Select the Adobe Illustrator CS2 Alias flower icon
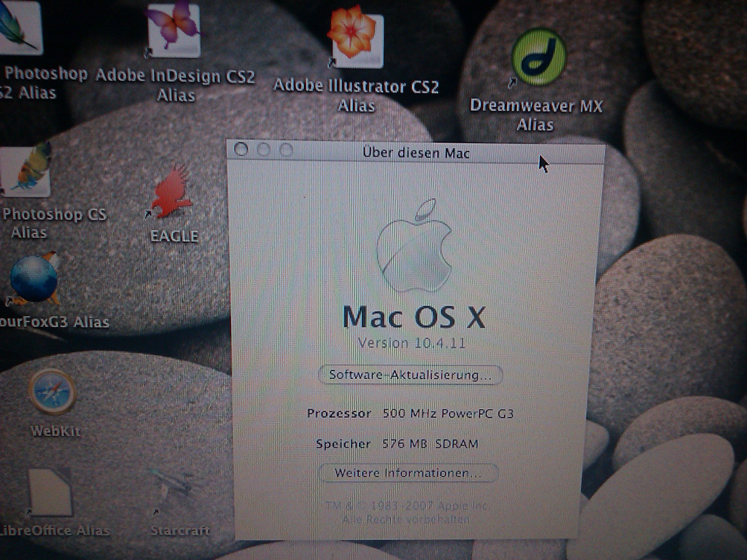The image size is (747, 560). (x=355, y=37)
